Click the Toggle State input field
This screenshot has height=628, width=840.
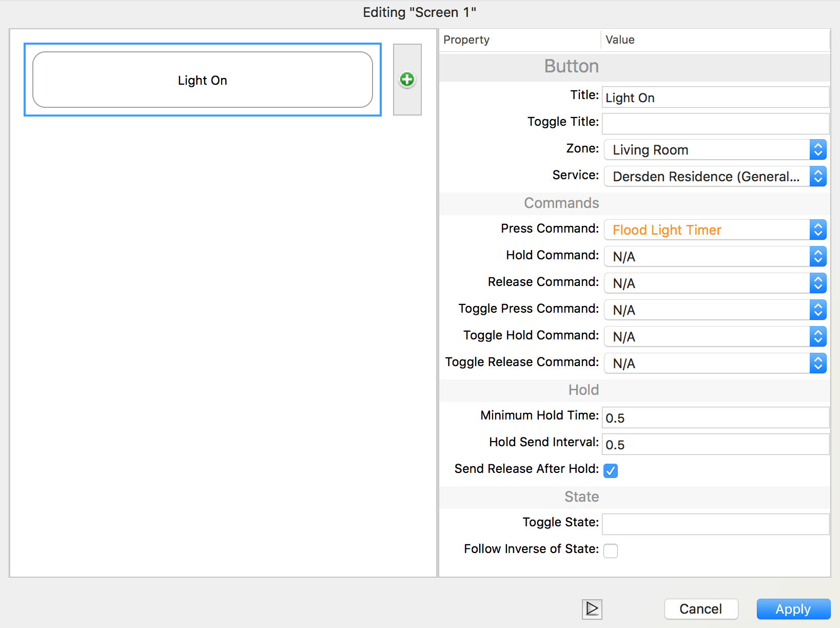pyautogui.click(x=715, y=524)
